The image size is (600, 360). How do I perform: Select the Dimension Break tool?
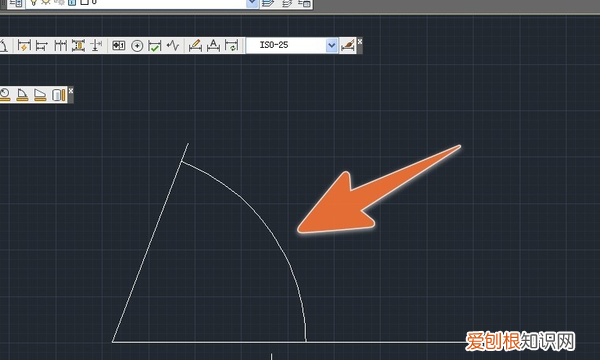pyautogui.click(x=96, y=46)
